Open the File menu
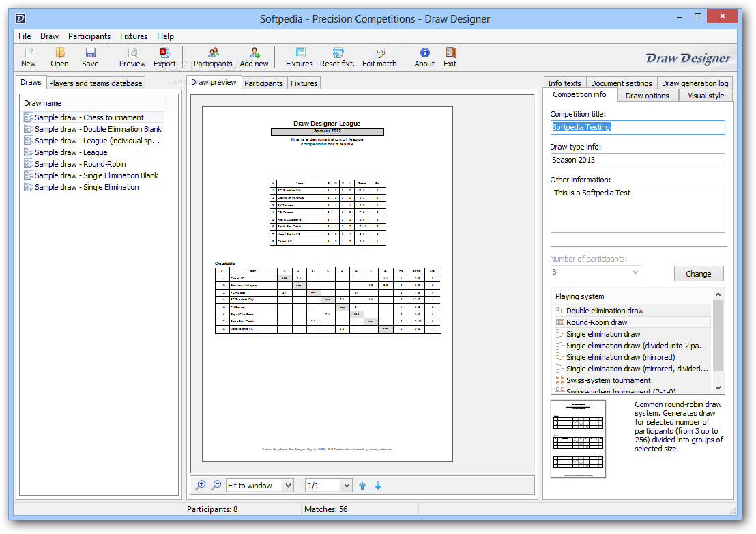This screenshot has width=756, height=534. click(x=25, y=36)
